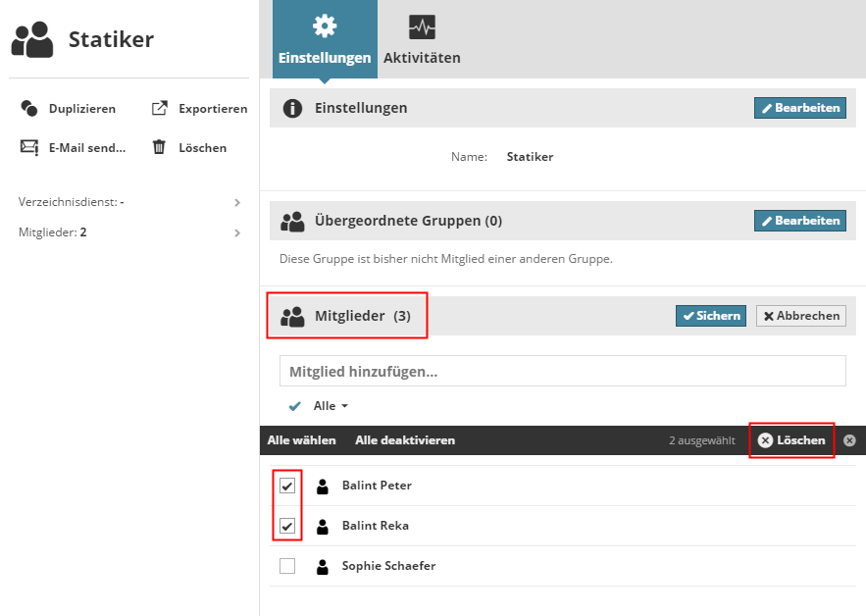Check the Sophie Schaefer checkbox
Image resolution: width=866 pixels, height=616 pixels.
click(287, 566)
